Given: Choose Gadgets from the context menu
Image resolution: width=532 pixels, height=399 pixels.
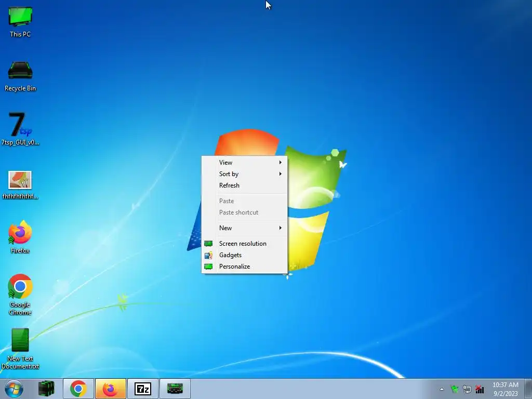Looking at the screenshot, I should coord(245,255).
